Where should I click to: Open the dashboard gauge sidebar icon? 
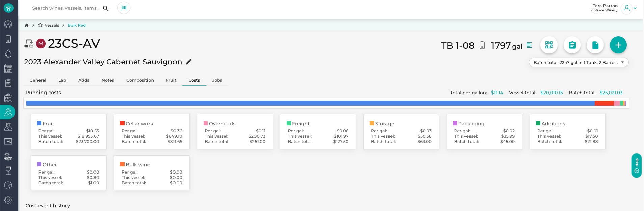click(x=8, y=24)
